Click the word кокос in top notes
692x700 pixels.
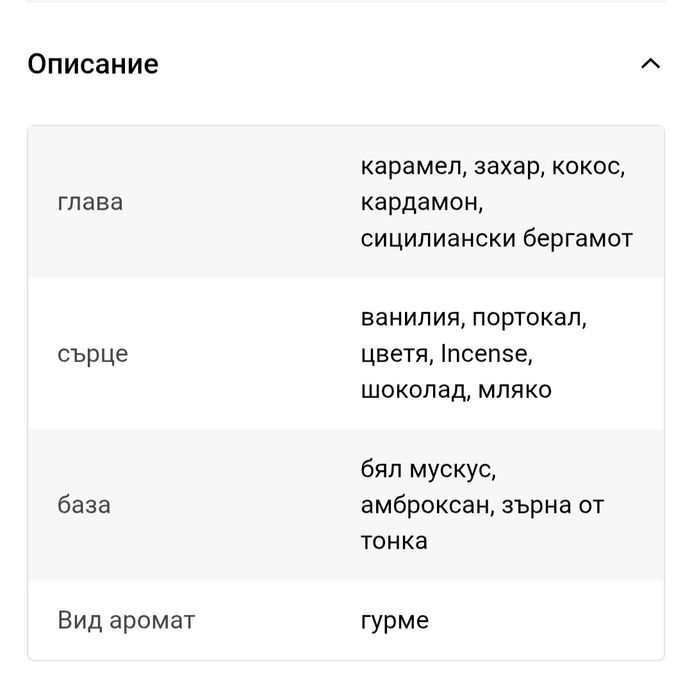coord(592,166)
